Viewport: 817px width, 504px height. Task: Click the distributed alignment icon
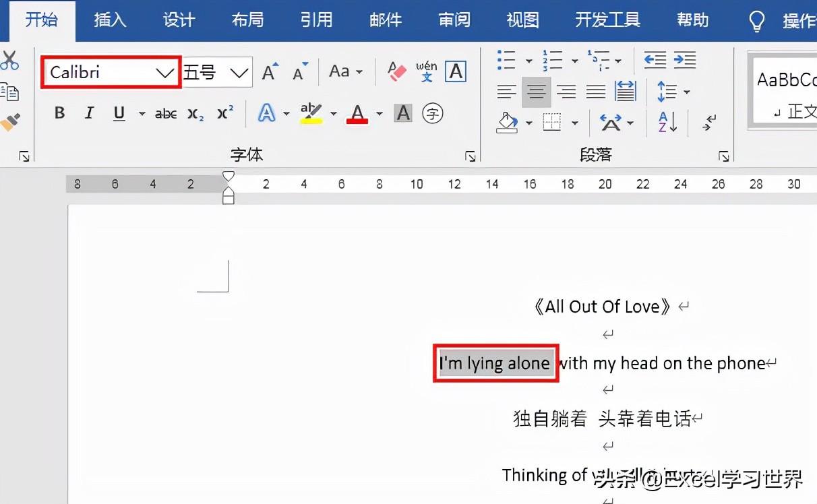click(x=626, y=92)
